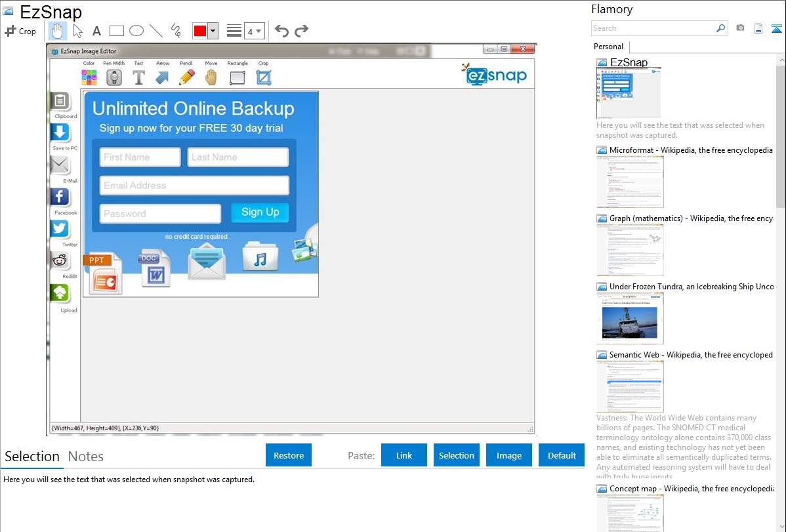786x532 pixels.
Task: Open the Personal tab
Action: tap(608, 47)
